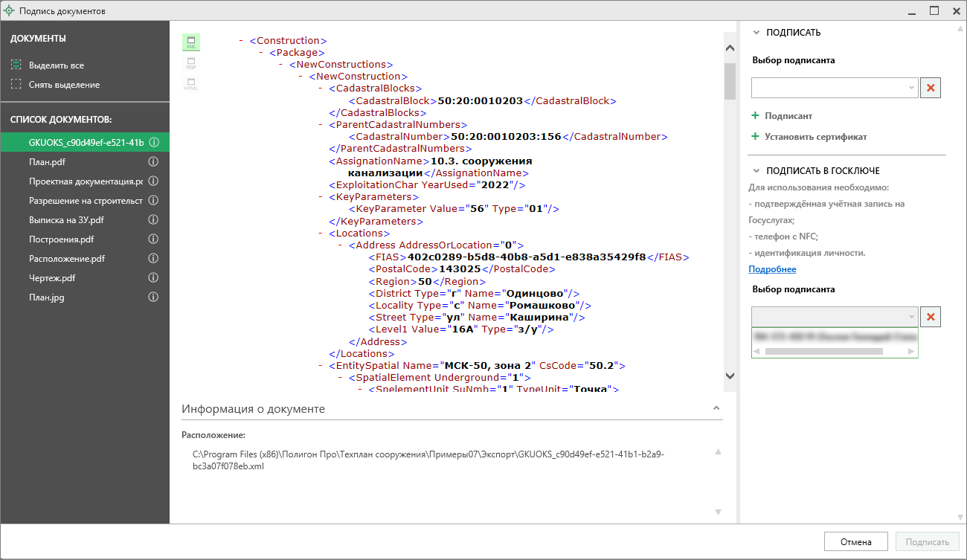Viewport: 967px width, 560px height.
Task: Open the first Выбор подписанта dropdown
Action: [x=835, y=88]
